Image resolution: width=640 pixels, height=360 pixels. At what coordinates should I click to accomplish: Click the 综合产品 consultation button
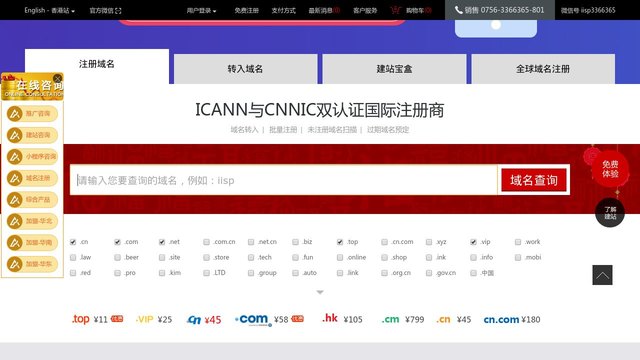click(33, 200)
